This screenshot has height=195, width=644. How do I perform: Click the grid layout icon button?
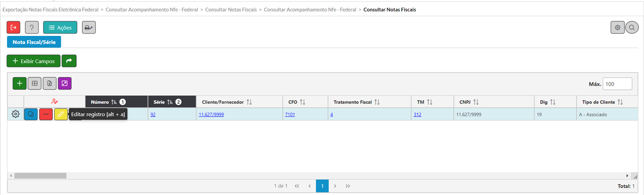click(x=35, y=83)
